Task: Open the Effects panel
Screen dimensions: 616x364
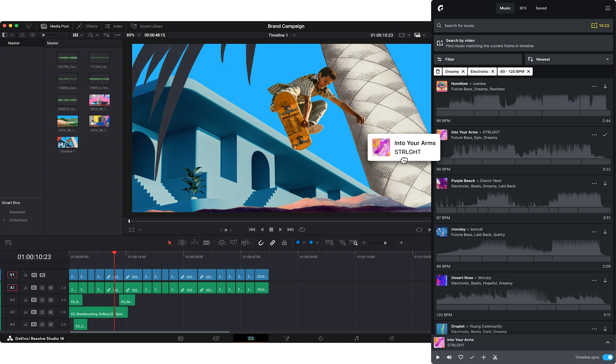Action: coord(87,26)
